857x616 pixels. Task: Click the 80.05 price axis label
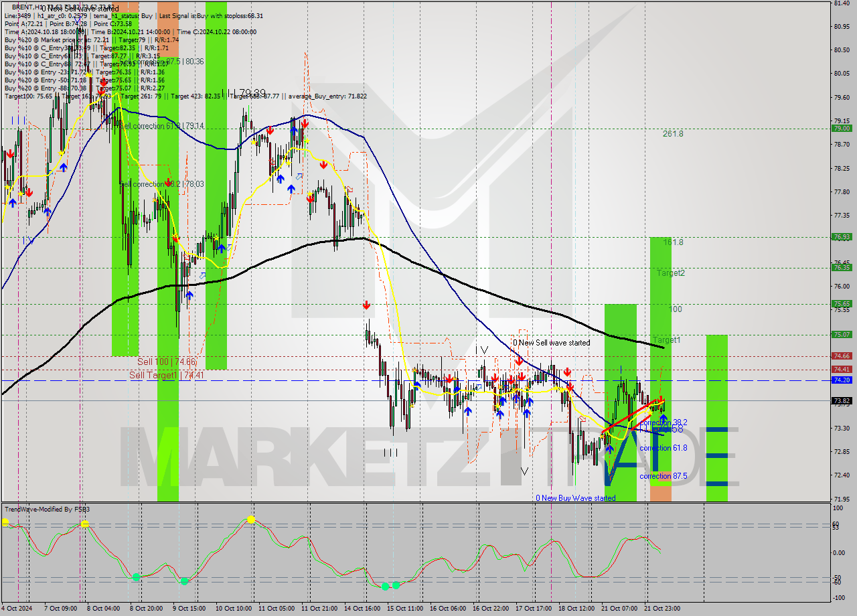(842, 74)
